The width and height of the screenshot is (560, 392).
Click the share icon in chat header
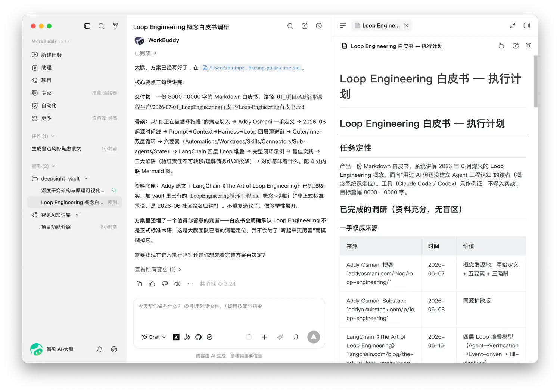point(305,26)
